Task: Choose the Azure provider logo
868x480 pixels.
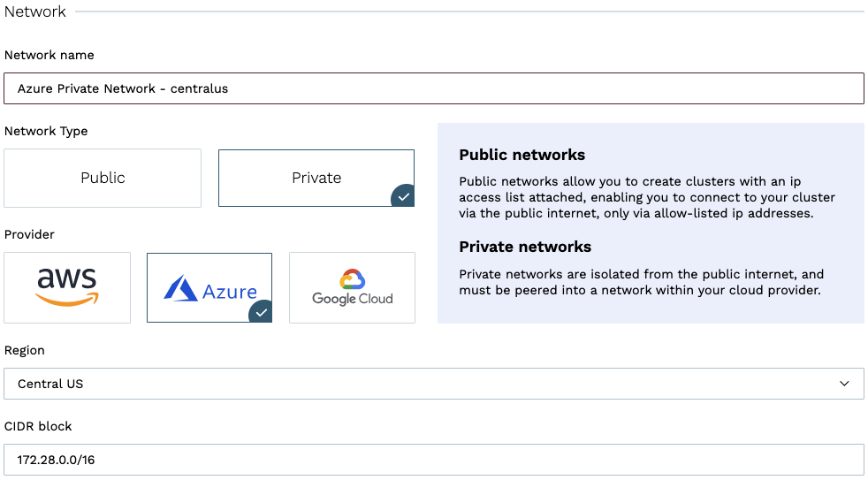Action: click(x=209, y=288)
